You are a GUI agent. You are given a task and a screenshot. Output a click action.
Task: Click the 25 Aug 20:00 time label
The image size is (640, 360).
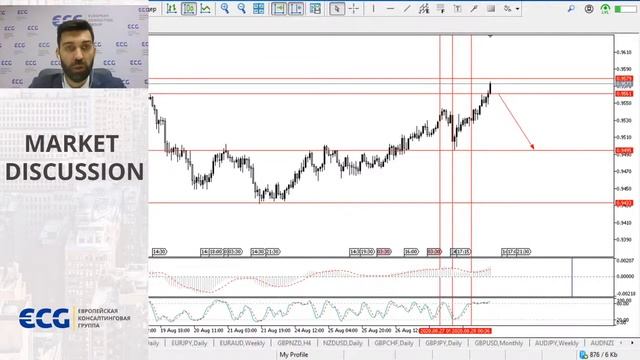coord(376,330)
